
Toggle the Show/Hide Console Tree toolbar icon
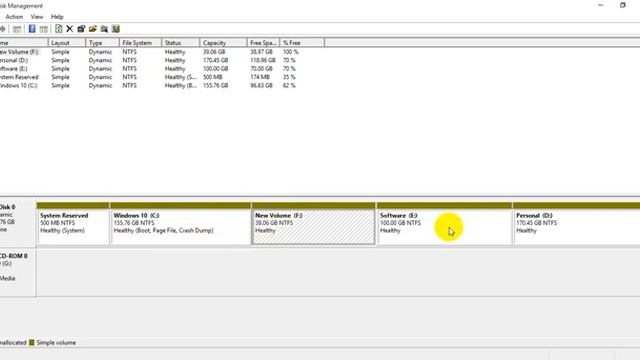tap(17, 29)
